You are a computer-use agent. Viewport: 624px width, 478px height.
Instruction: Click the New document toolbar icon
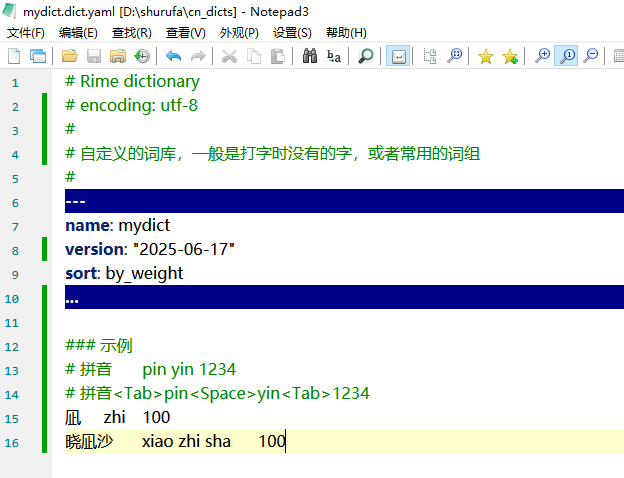tap(15, 57)
